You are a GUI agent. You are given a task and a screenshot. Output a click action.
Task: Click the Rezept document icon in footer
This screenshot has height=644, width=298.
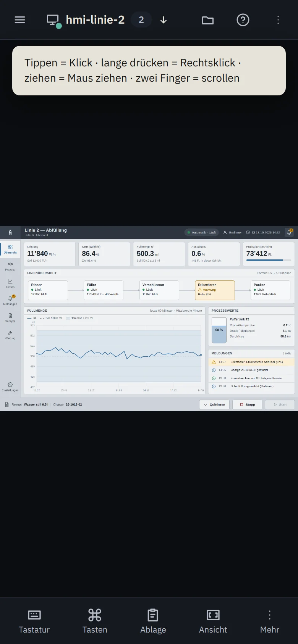6,404
